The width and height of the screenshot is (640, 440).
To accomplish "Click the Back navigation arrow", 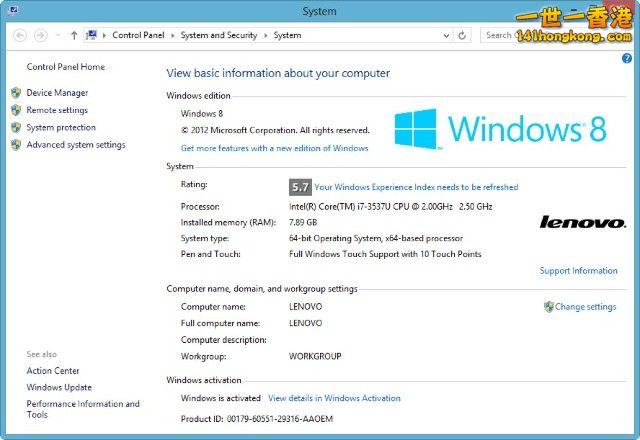I will [20, 36].
